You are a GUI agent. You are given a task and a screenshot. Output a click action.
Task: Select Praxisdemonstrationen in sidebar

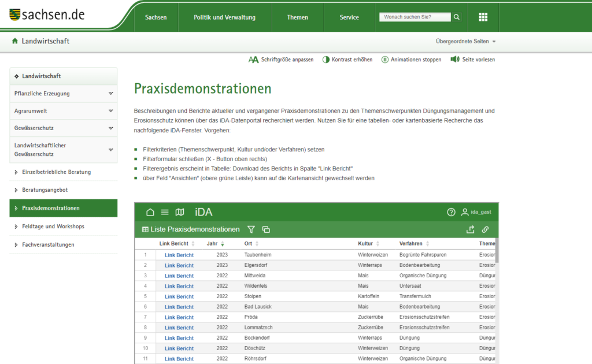point(64,208)
